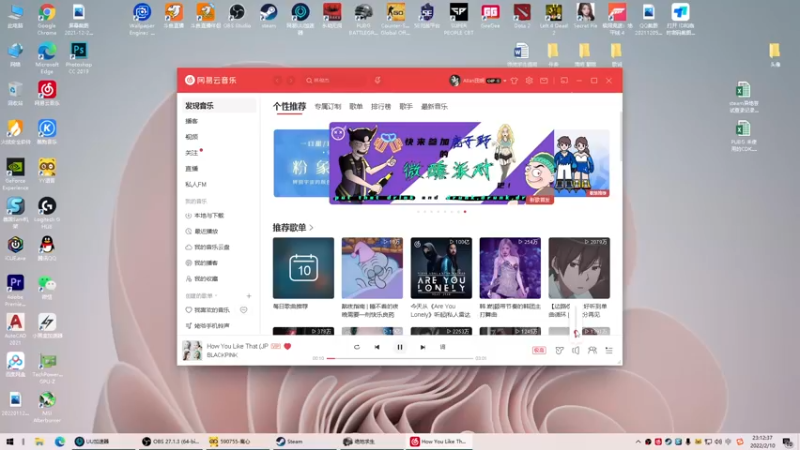Open the sound quality selector button
800x450 pixels.
coord(539,350)
